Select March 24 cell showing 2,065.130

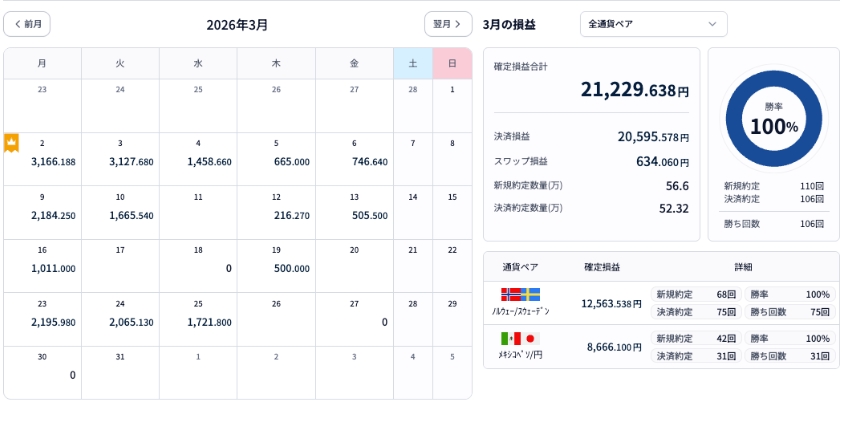[121, 319]
